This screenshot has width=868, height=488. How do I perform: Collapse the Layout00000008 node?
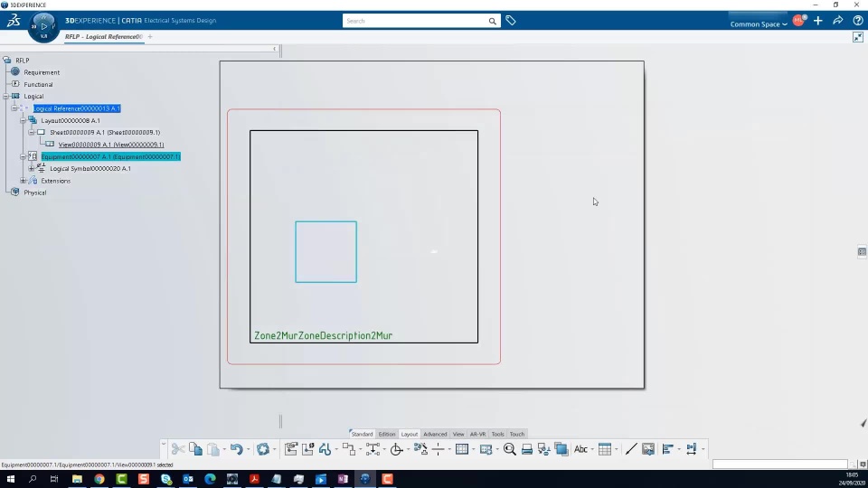[23, 120]
